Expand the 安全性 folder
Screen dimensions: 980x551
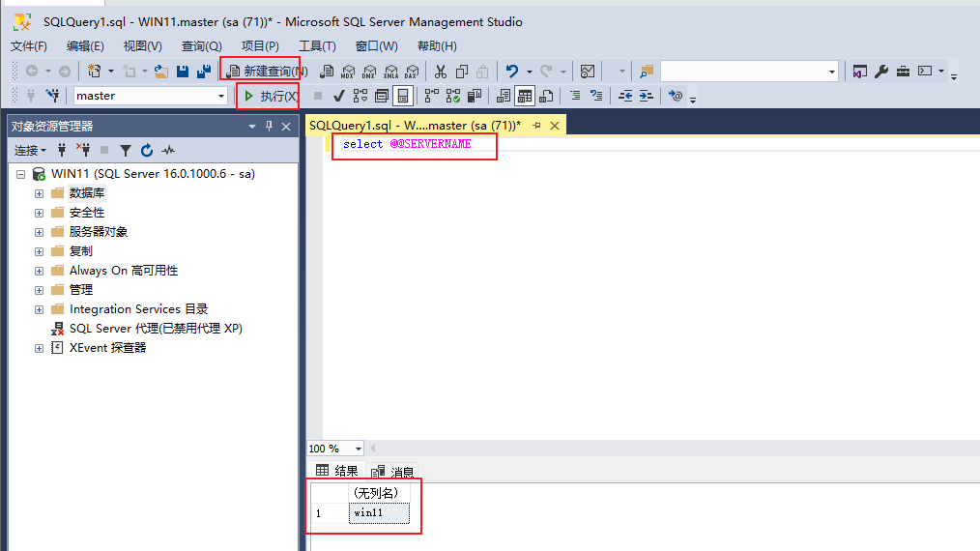[39, 213]
